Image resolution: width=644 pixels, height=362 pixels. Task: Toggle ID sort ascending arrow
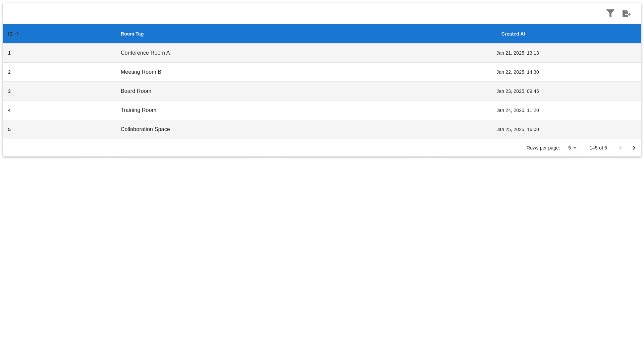tap(17, 34)
